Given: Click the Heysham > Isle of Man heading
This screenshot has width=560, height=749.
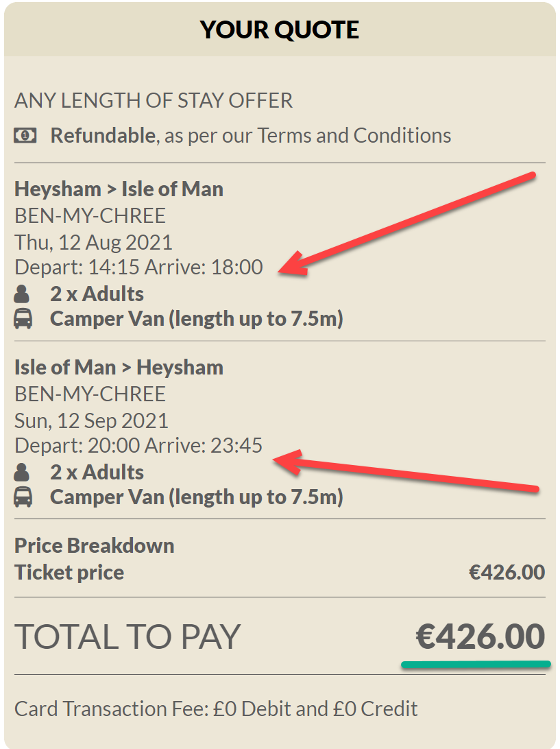Looking at the screenshot, I should tap(119, 189).
